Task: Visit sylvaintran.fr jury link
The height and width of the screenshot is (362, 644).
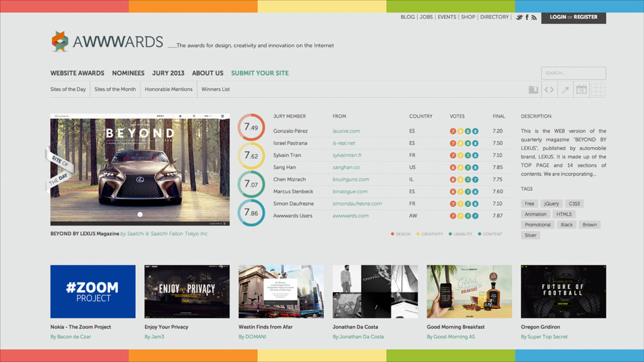Action: [347, 156]
